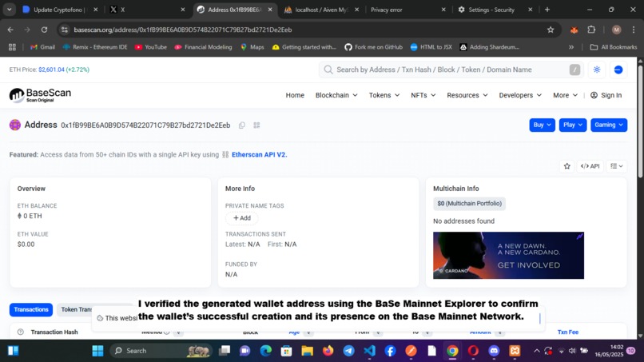Viewport: 644px width, 362px height.
Task: Open the browser extensions puzzle icon
Action: click(591, 30)
